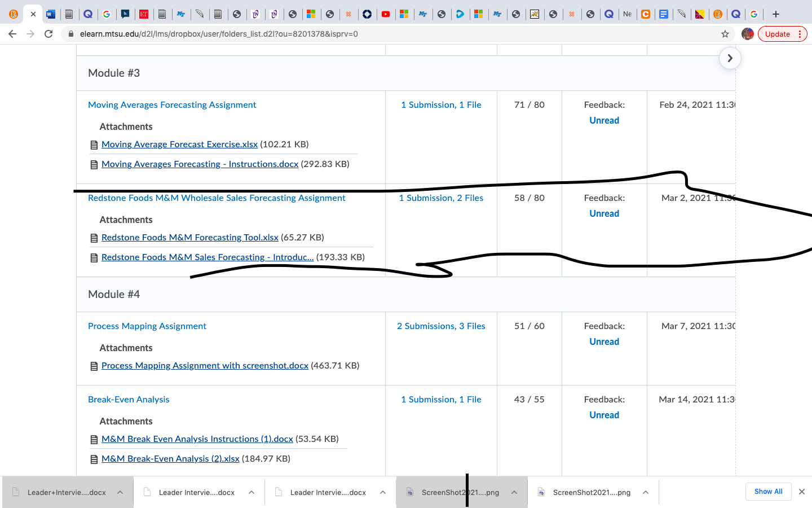Switch to the YouTube browser tab
The image size is (812, 508).
[x=386, y=14]
